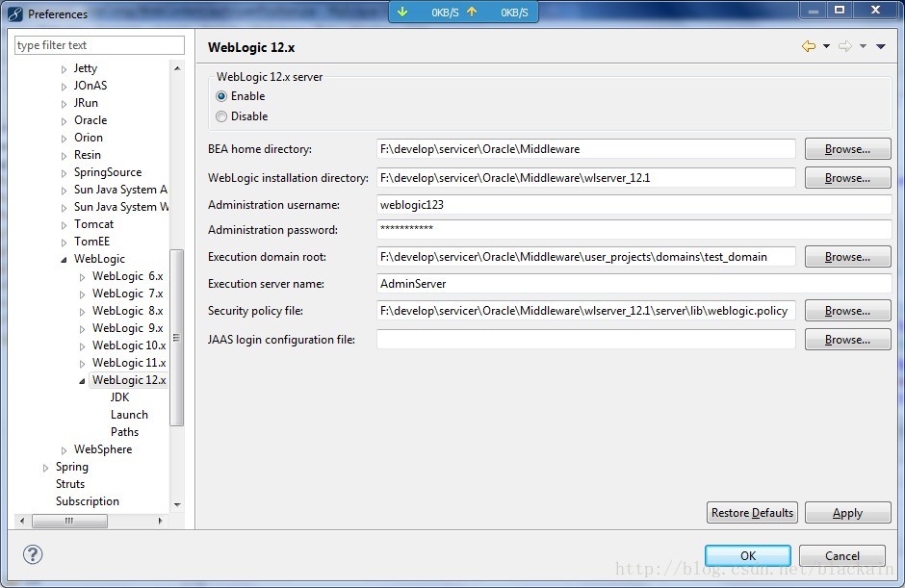Browse for BEA home directory
Screen dimensions: 905x588
coord(847,149)
